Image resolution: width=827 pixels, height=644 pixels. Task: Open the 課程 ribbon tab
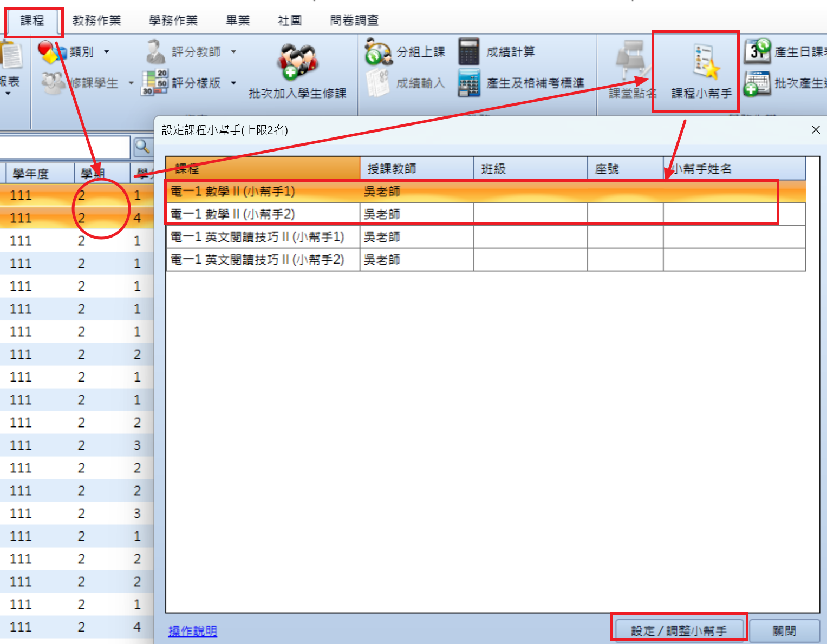click(x=32, y=21)
